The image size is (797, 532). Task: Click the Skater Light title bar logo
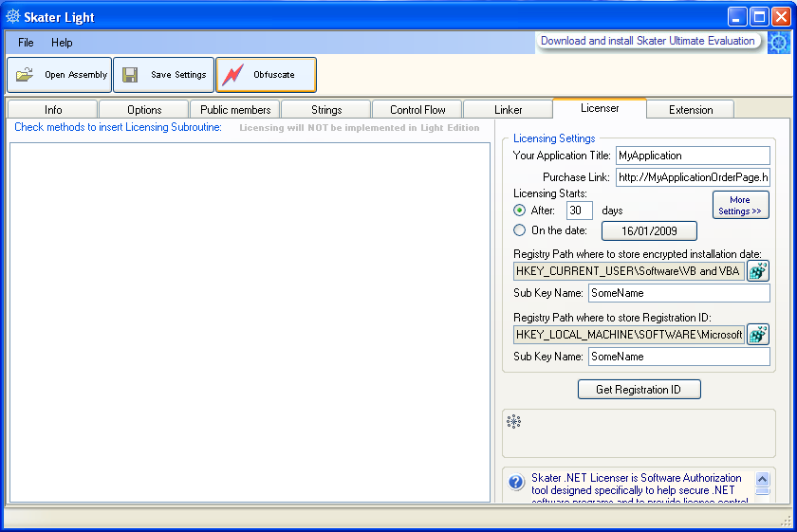tap(13, 16)
